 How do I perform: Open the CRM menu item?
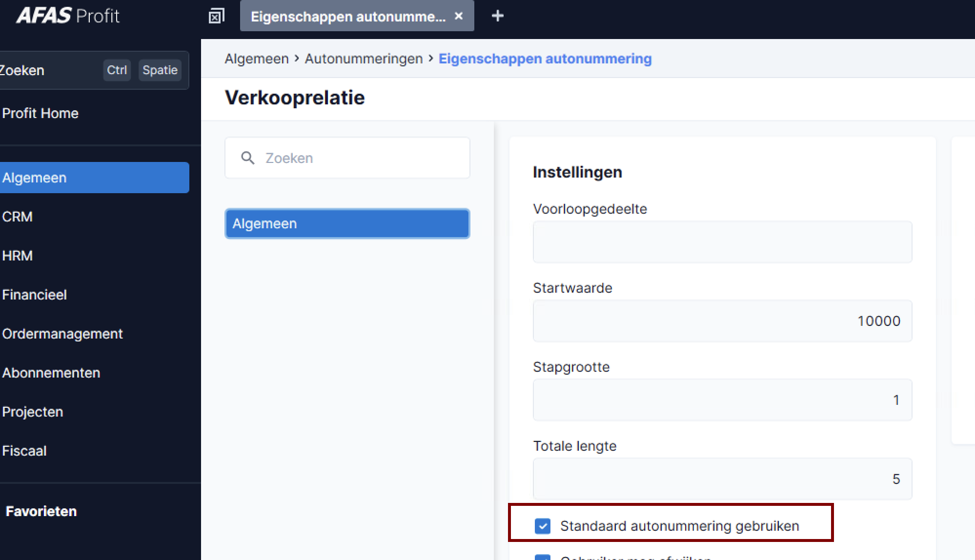click(x=18, y=217)
